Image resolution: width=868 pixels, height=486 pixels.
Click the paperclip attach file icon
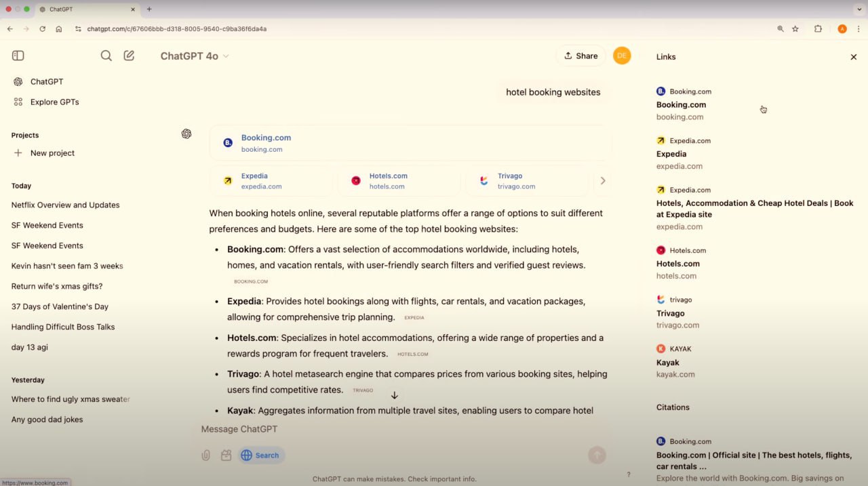[206, 455]
